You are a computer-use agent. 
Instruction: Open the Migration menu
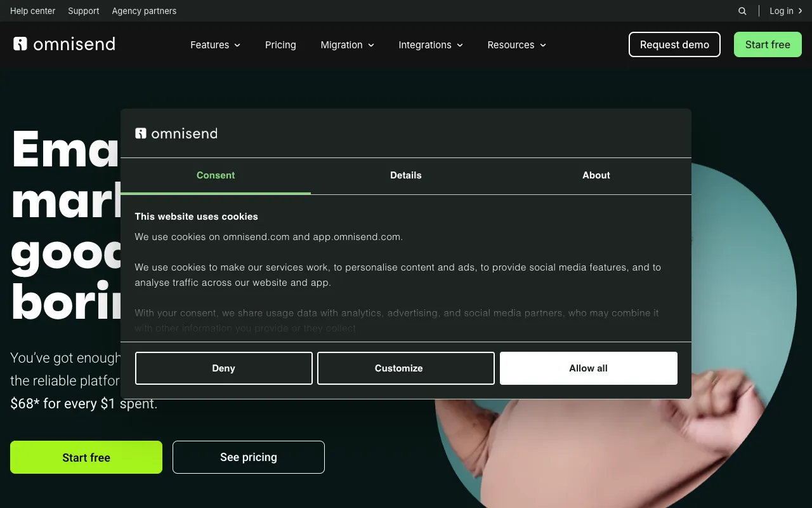point(347,44)
